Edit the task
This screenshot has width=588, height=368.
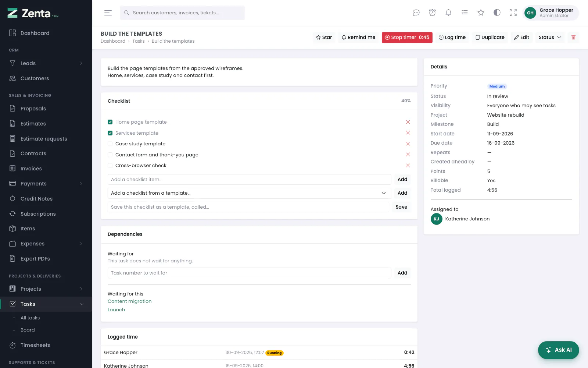tap(521, 37)
